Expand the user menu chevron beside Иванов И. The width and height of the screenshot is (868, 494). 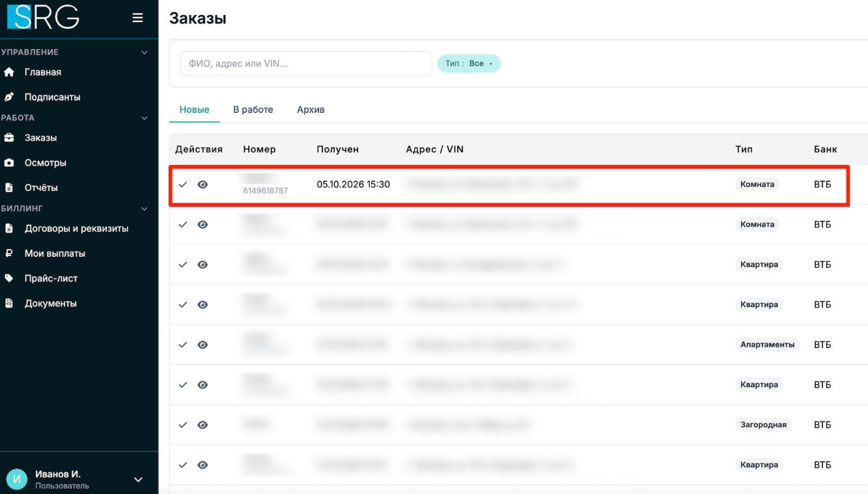coord(138,480)
